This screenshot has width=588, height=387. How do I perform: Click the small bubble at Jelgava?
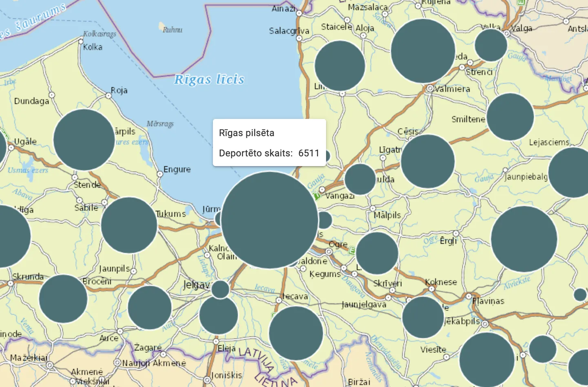pos(220,289)
